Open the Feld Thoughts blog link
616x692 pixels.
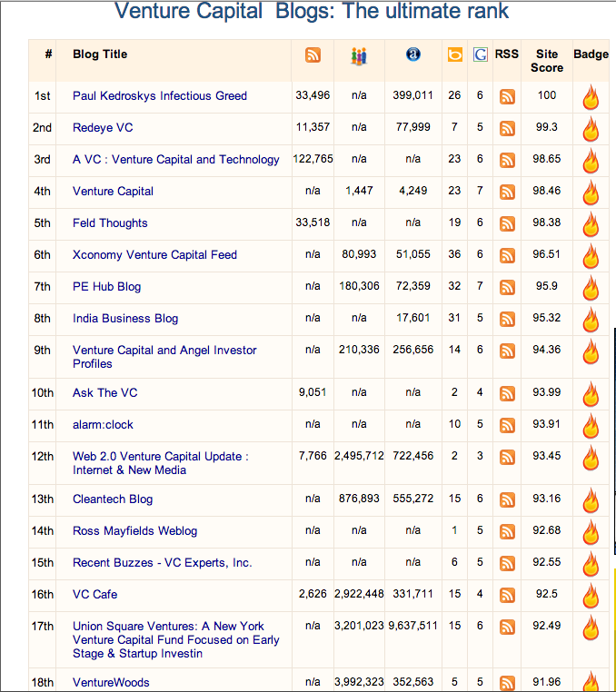coord(110,222)
